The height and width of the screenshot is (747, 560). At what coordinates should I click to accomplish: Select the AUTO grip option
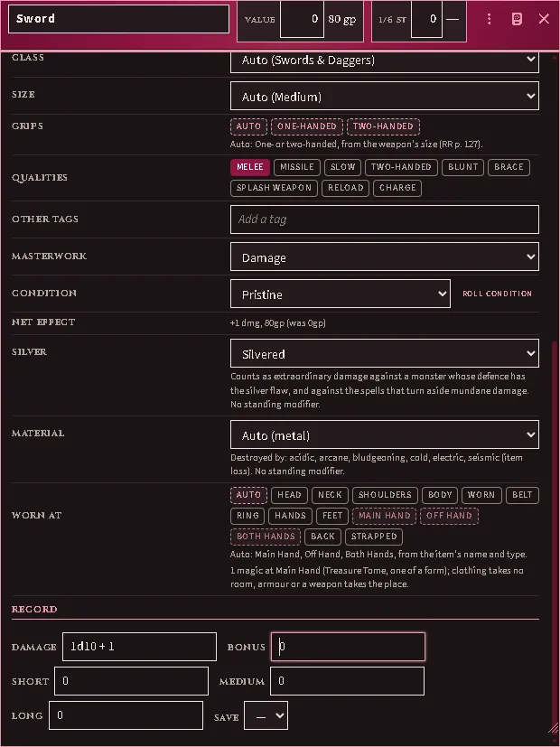point(248,126)
